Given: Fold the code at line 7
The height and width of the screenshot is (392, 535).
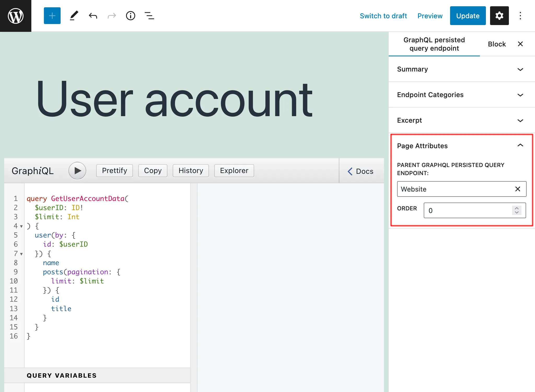Looking at the screenshot, I should tap(21, 254).
